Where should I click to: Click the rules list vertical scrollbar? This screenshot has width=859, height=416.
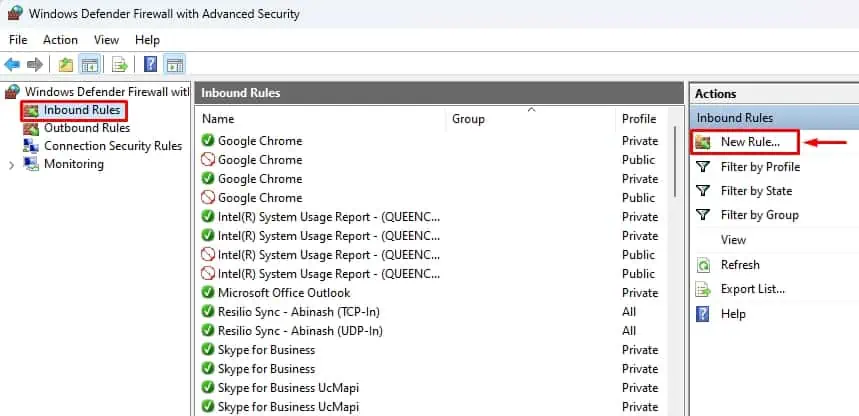[x=677, y=164]
